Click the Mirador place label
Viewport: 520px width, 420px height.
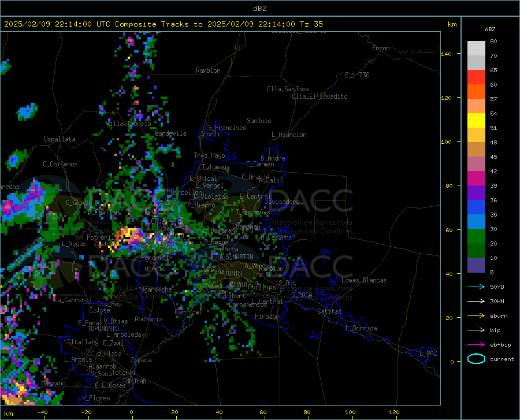coord(267,317)
